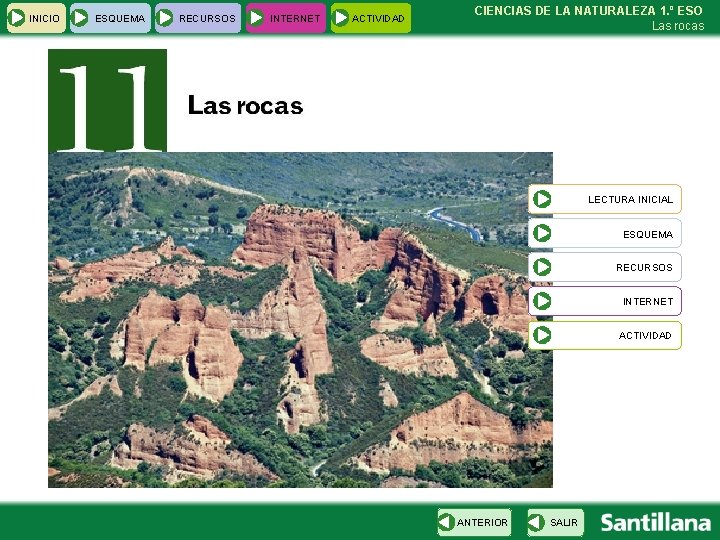Click the arrow icon on top ACTIVIDAD tab
The image size is (720, 540).
pyautogui.click(x=341, y=18)
